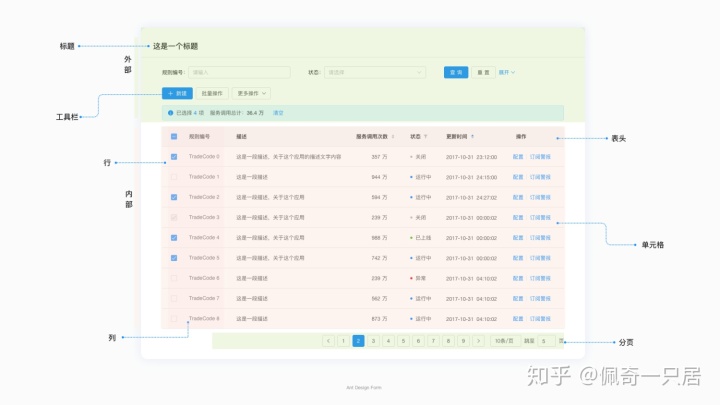Click the TradeCode 0 cell
The width and height of the screenshot is (720, 405).
point(204,157)
